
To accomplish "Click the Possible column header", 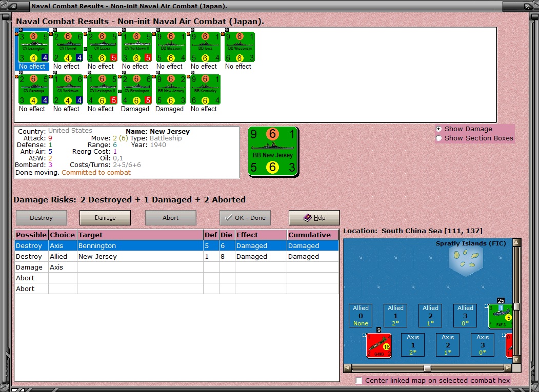I will (31, 235).
